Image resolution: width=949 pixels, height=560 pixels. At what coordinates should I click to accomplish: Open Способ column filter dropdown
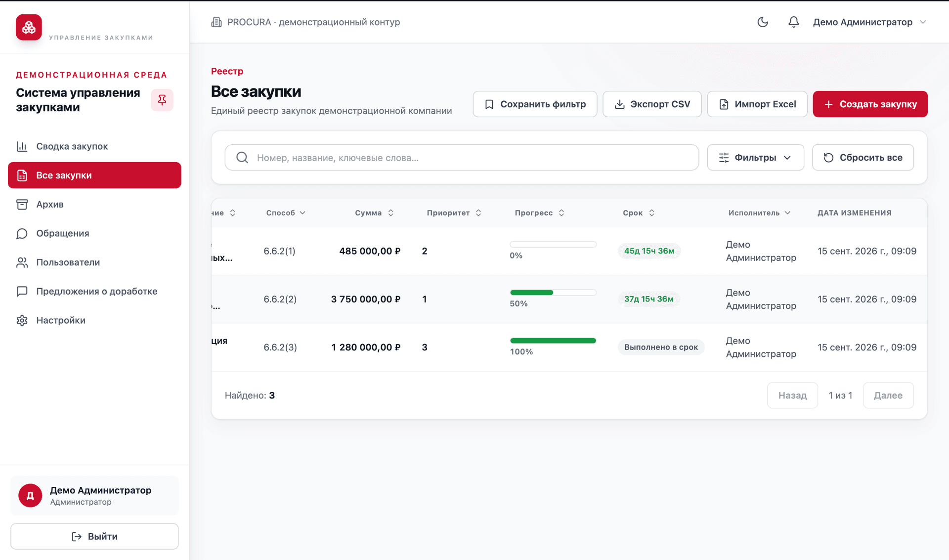pyautogui.click(x=286, y=213)
